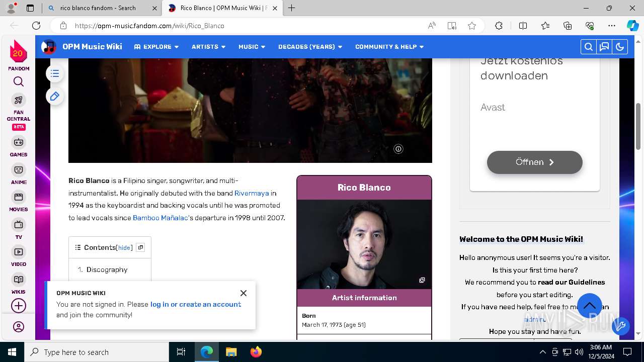
Task: Open Edge settings and more menu
Action: 612,26
